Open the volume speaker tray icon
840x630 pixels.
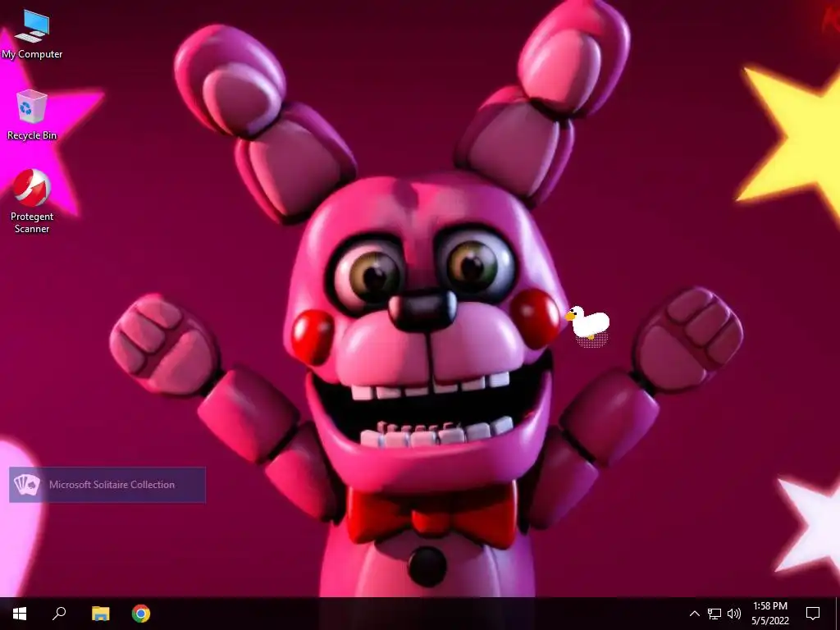point(734,614)
